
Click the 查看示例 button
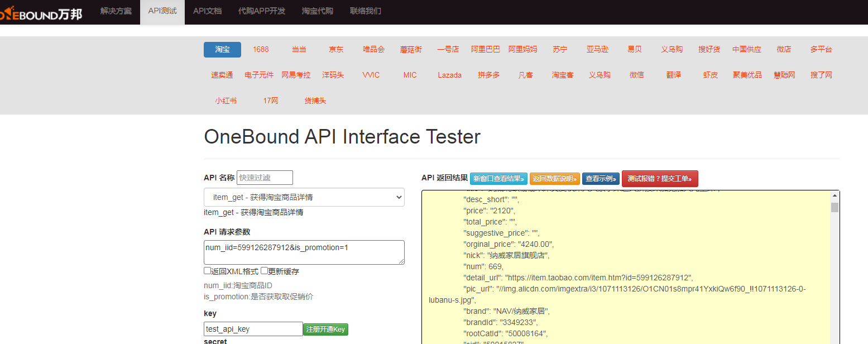[601, 179]
